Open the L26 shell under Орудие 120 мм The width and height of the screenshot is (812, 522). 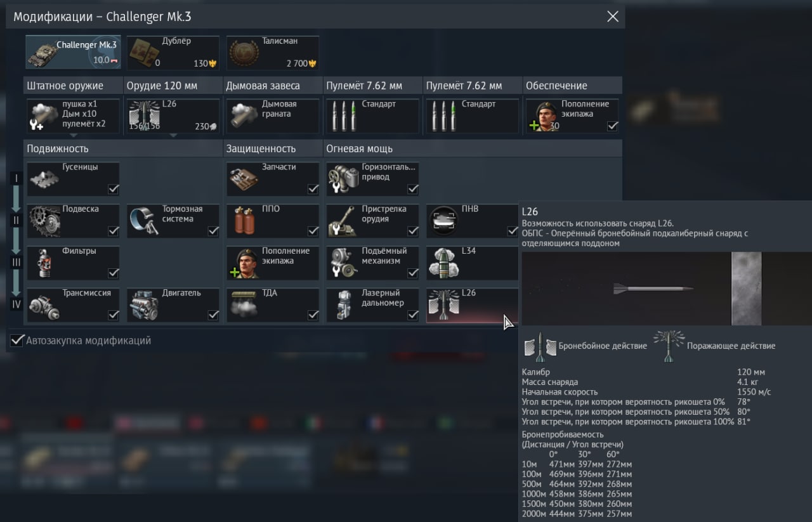pos(173,115)
